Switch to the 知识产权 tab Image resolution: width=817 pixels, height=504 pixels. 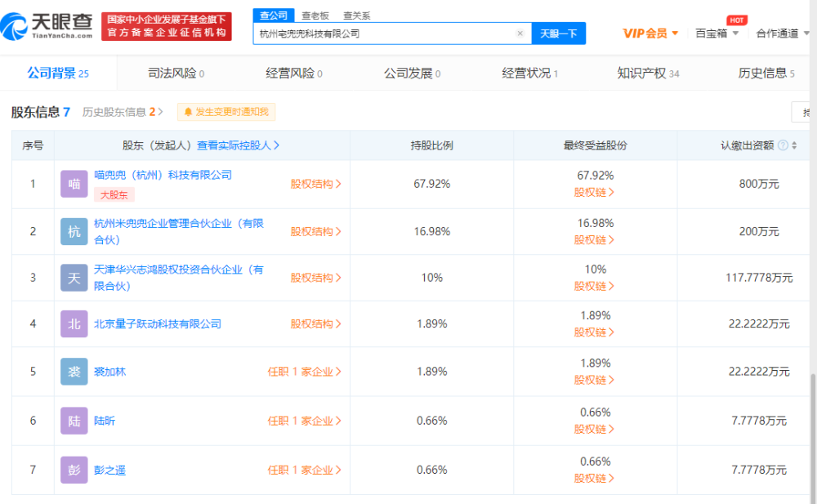click(x=647, y=74)
